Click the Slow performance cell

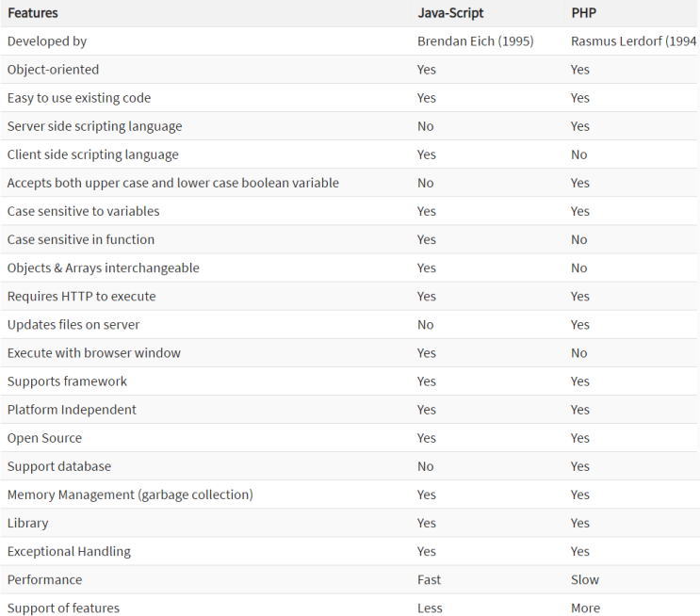(x=584, y=579)
